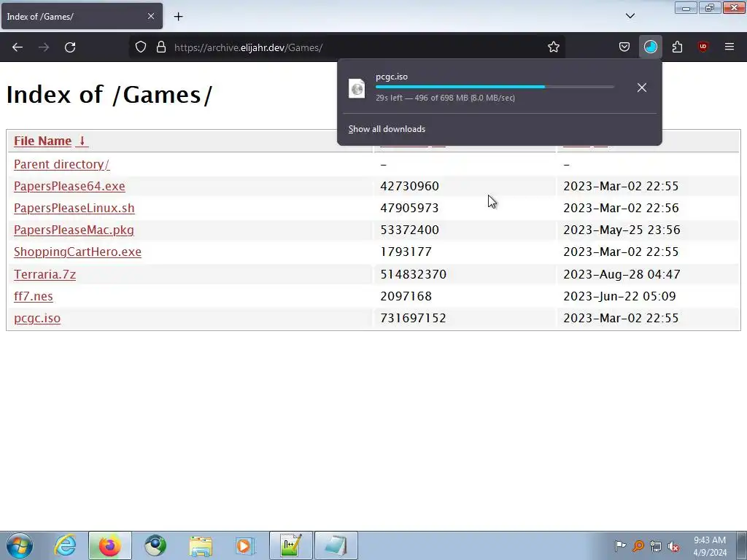Image resolution: width=747 pixels, height=560 pixels.
Task: Show site security lock information
Action: pyautogui.click(x=161, y=47)
